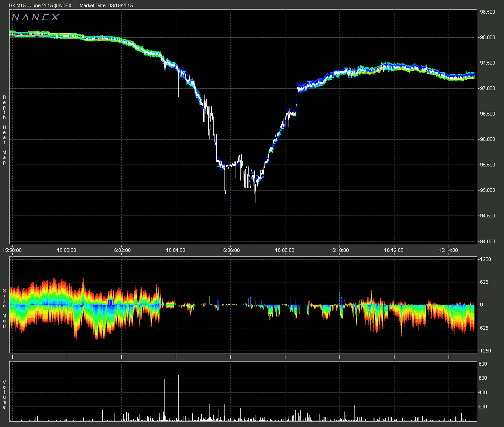Image resolution: width=504 pixels, height=427 pixels.
Task: Select the 16:08:00 time axis label
Action: click(x=285, y=250)
